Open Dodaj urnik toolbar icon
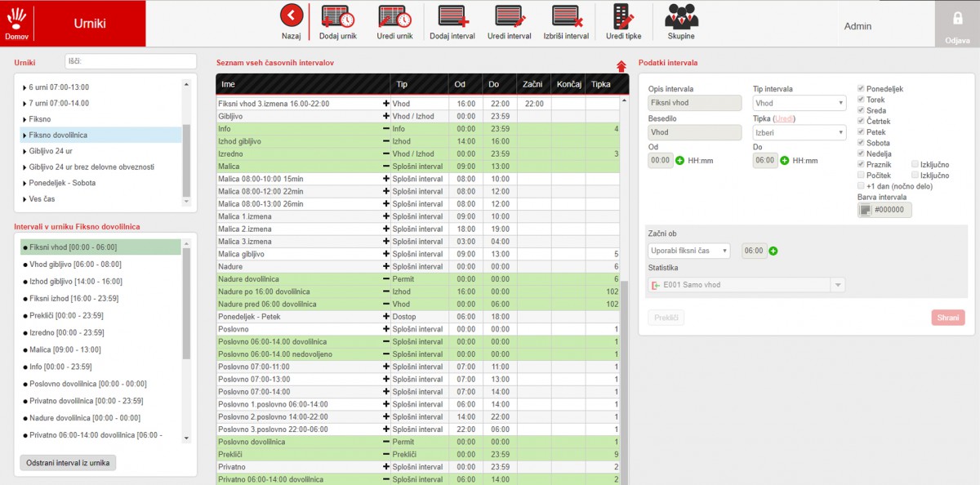The width and height of the screenshot is (980, 485). [336, 16]
